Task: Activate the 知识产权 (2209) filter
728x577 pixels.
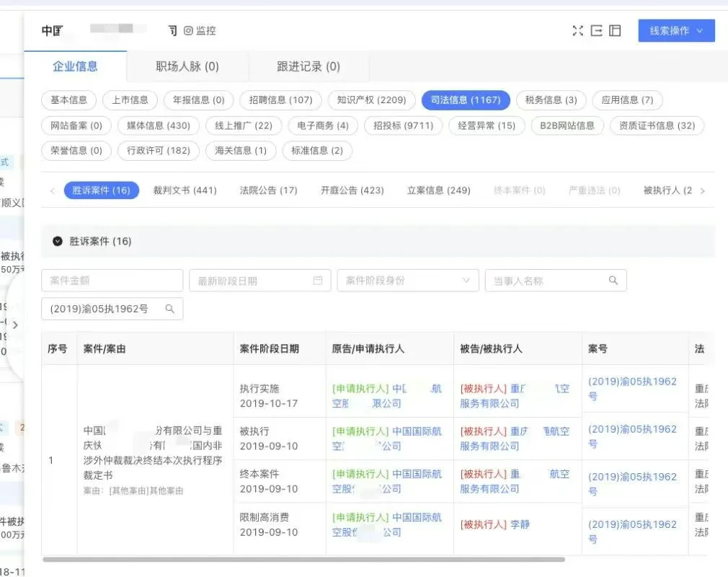Action: pyautogui.click(x=371, y=100)
